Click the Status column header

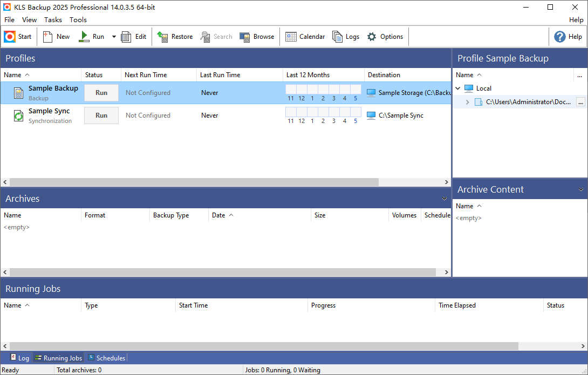click(x=101, y=74)
